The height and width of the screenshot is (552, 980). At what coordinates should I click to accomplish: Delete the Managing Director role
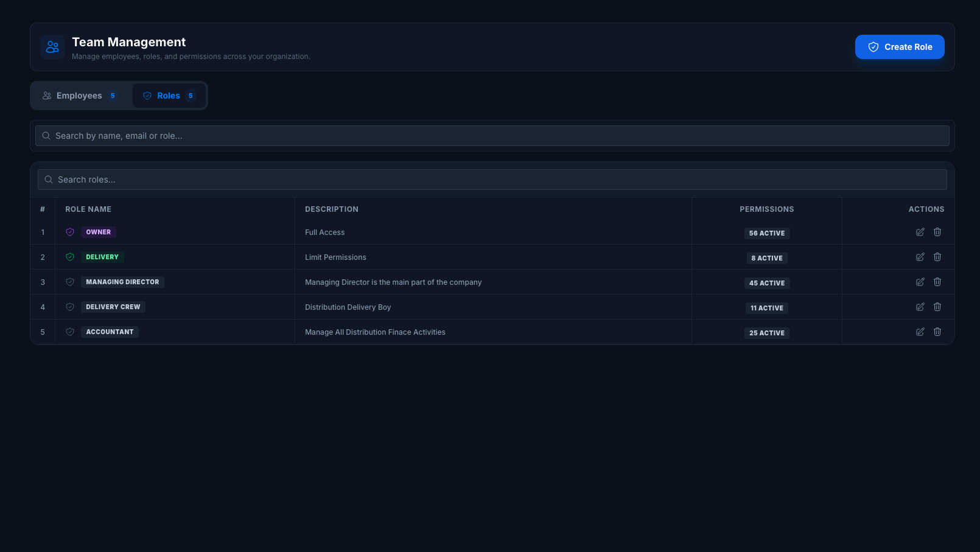click(x=937, y=282)
